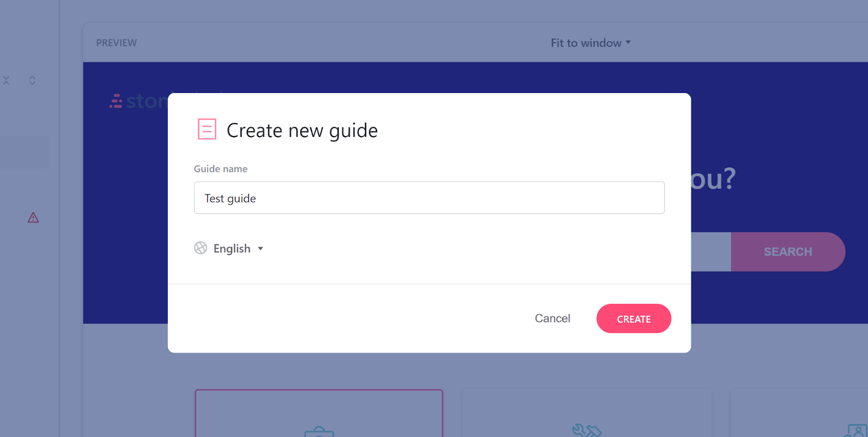Click the Guide name field label
Screen dimensions: 868x437
[221, 169]
